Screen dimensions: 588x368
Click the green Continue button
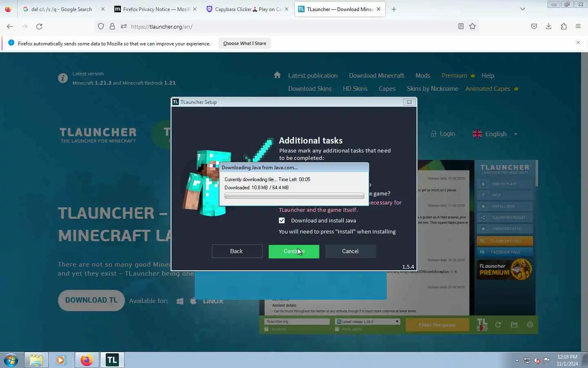[x=294, y=251]
